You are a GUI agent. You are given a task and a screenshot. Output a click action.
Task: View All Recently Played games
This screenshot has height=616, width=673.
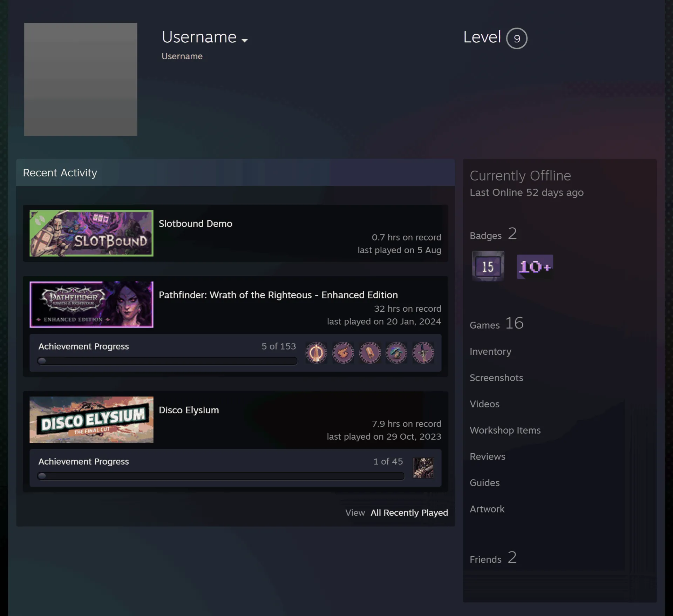409,513
